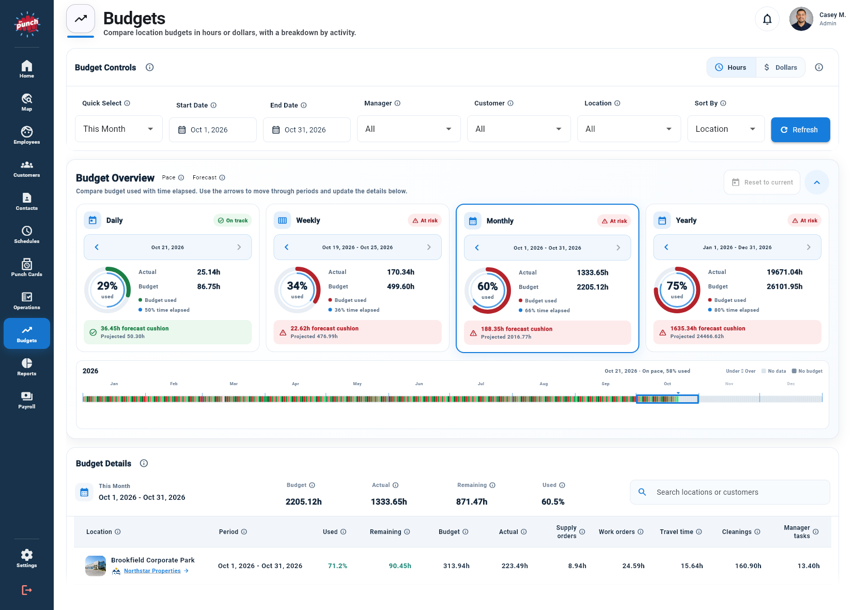Go to previous day in Daily card
The image size is (868, 610).
click(x=97, y=247)
